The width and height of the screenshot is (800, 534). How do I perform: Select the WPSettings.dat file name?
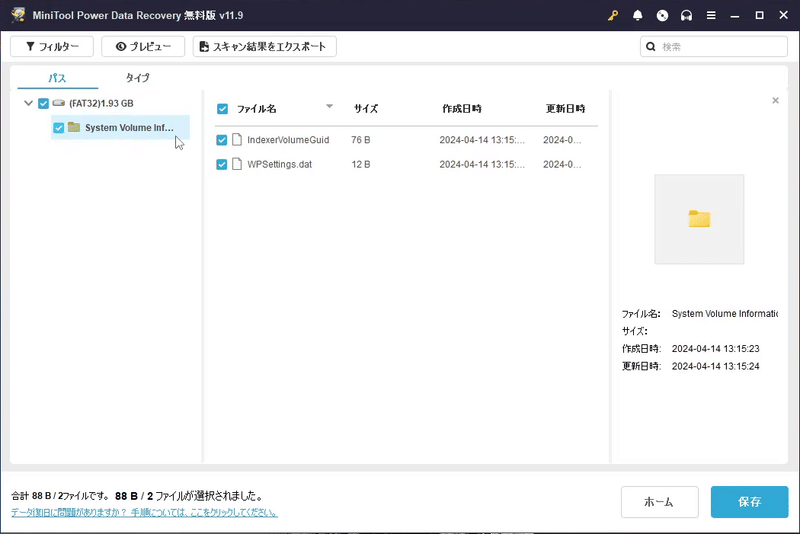click(x=280, y=164)
